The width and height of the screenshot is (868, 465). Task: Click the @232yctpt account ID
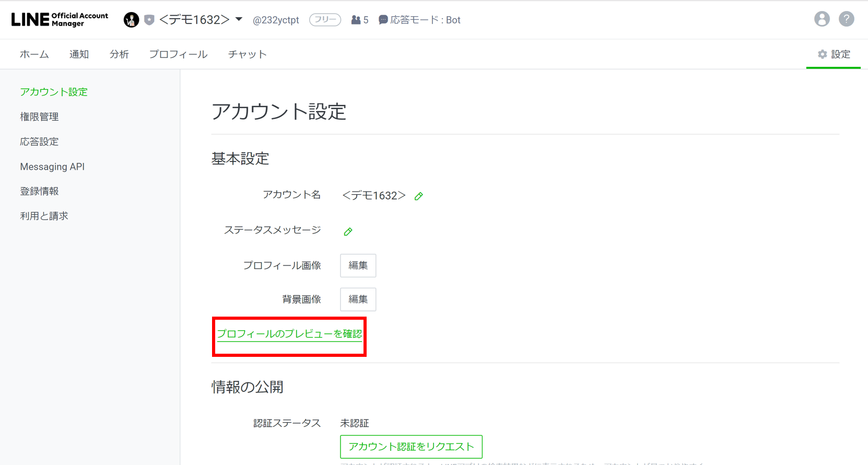(x=276, y=20)
